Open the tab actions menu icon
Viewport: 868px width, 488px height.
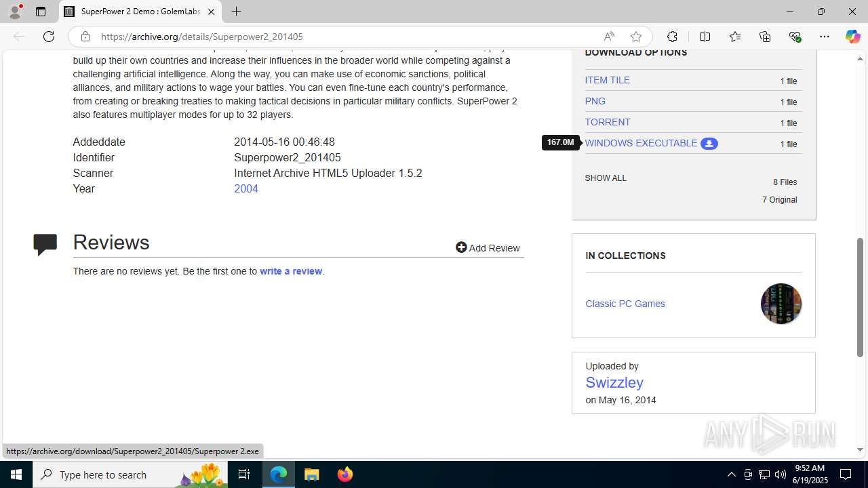pos(41,12)
